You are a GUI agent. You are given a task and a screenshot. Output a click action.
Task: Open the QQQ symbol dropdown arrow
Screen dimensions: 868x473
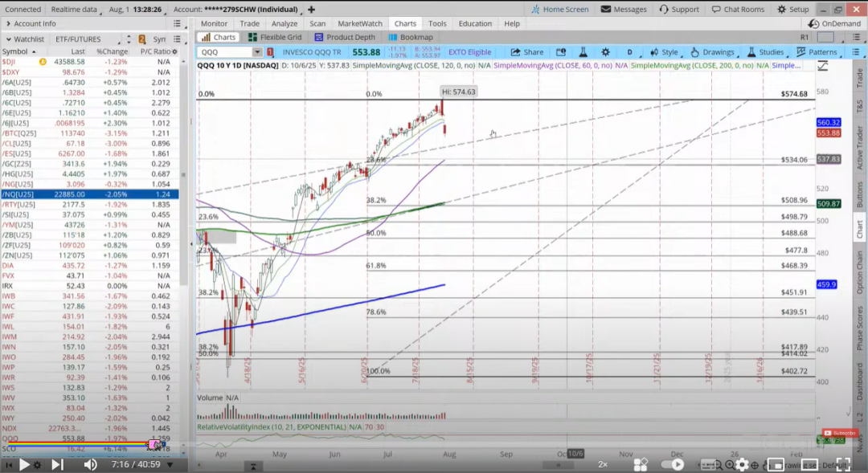point(257,52)
